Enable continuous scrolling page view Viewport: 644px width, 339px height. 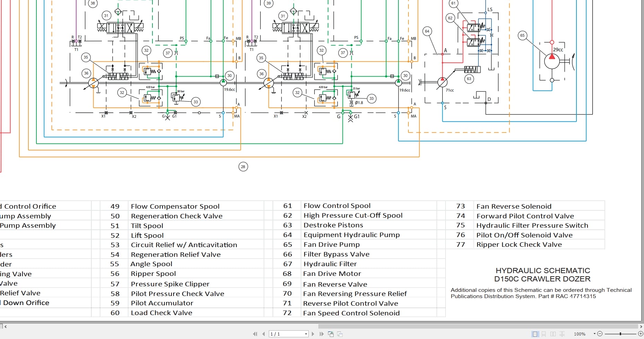tap(544, 334)
